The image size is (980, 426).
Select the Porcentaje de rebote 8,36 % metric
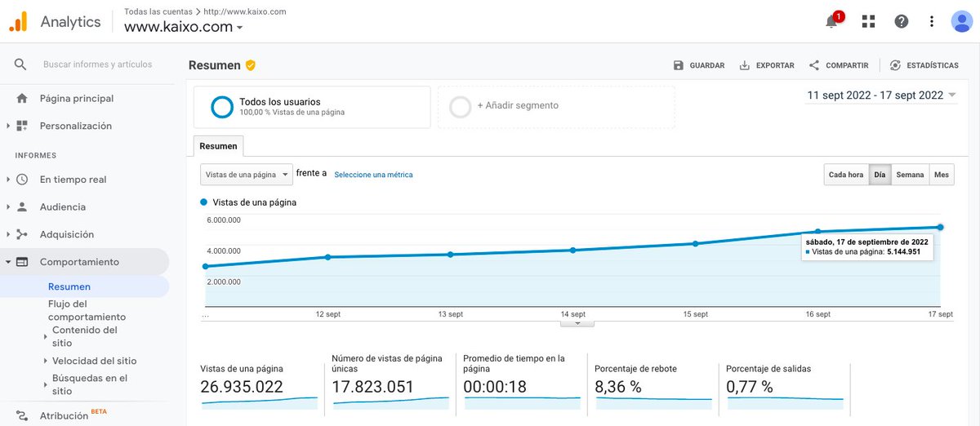click(x=653, y=386)
